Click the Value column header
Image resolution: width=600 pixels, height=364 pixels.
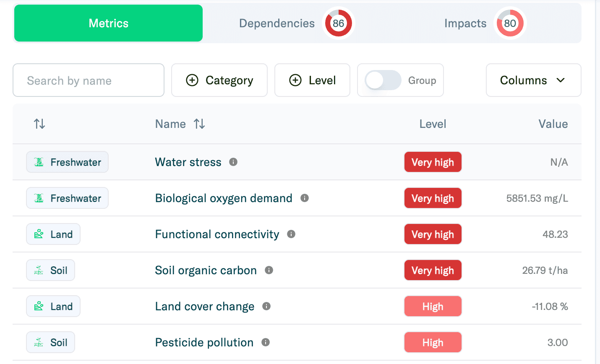553,124
